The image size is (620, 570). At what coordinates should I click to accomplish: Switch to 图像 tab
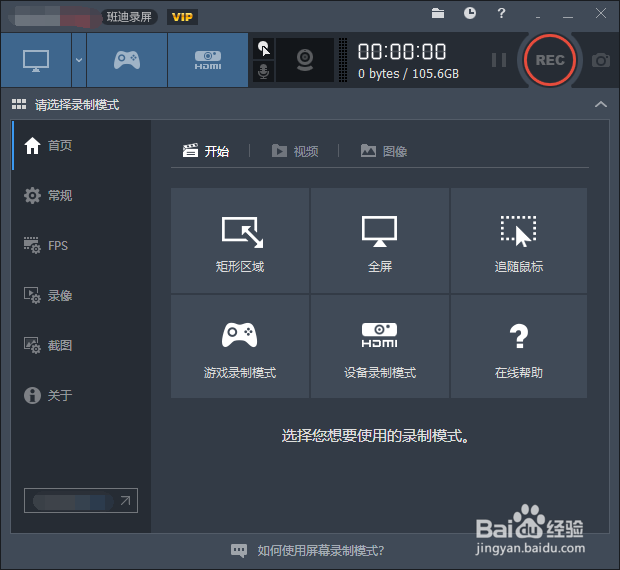(x=384, y=151)
